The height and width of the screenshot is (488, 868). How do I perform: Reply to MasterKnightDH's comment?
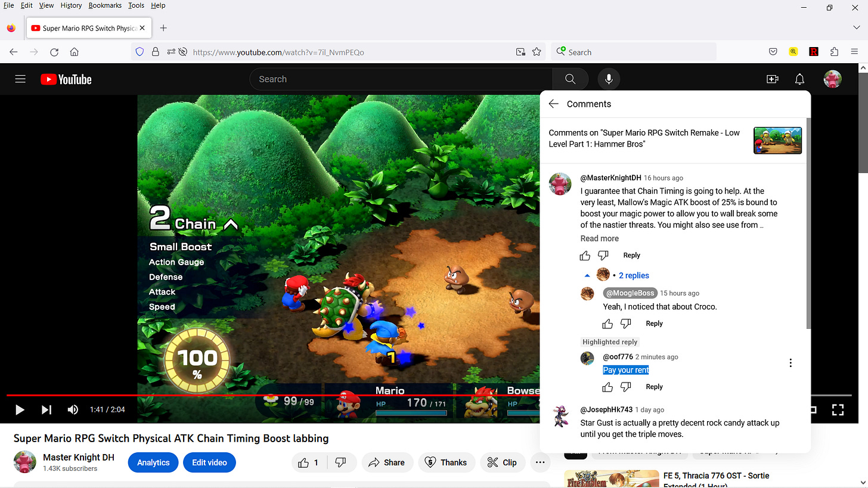(x=631, y=256)
